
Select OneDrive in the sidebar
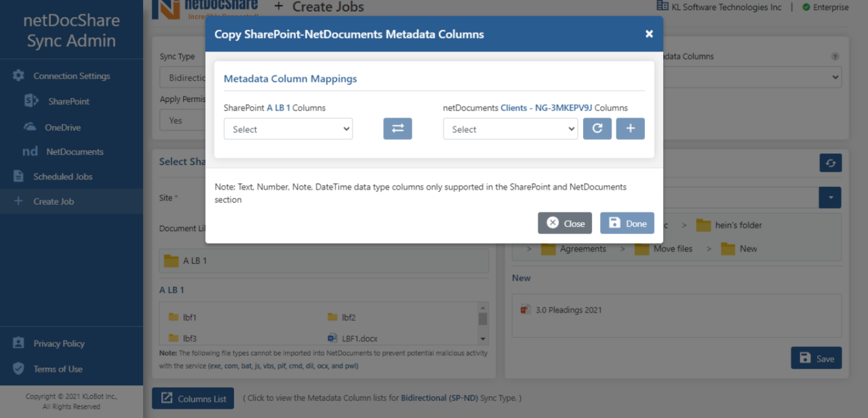62,127
